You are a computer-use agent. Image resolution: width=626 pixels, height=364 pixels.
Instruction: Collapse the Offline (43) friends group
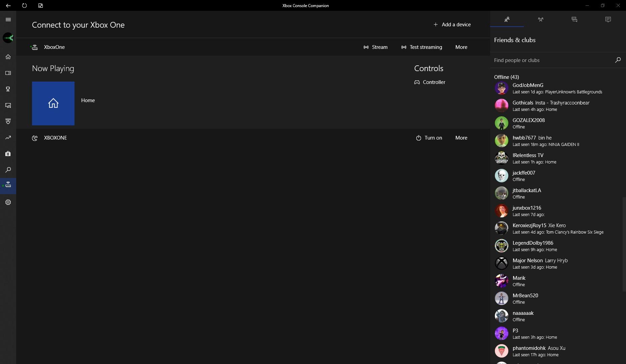(506, 77)
